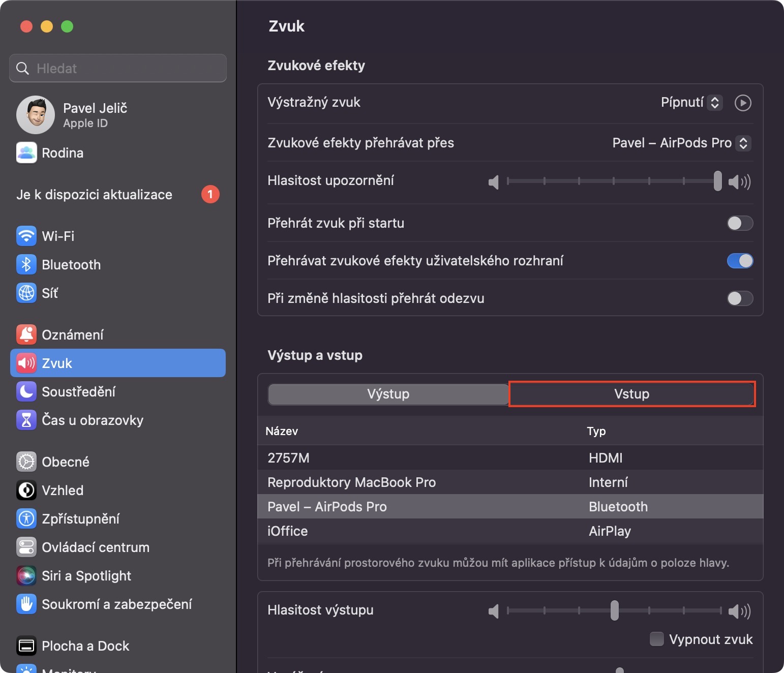Image resolution: width=784 pixels, height=673 pixels.
Task: Open Čas u obrazovky hourglass icon
Action: [26, 420]
